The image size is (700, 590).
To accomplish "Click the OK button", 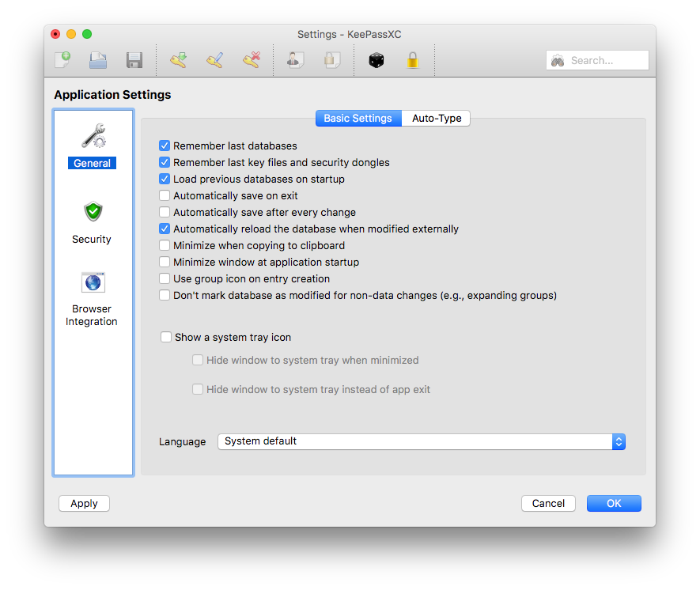I will point(614,504).
